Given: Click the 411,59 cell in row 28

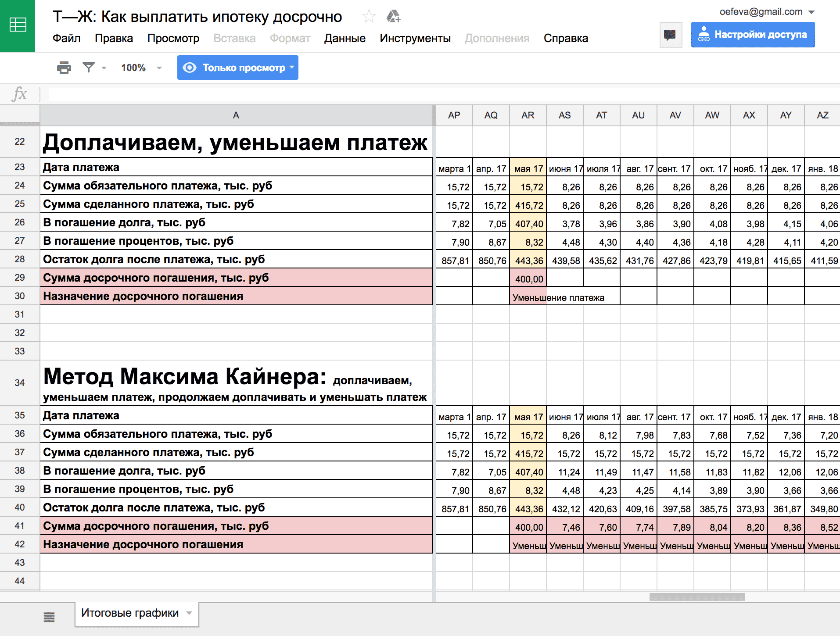Looking at the screenshot, I should [x=823, y=260].
